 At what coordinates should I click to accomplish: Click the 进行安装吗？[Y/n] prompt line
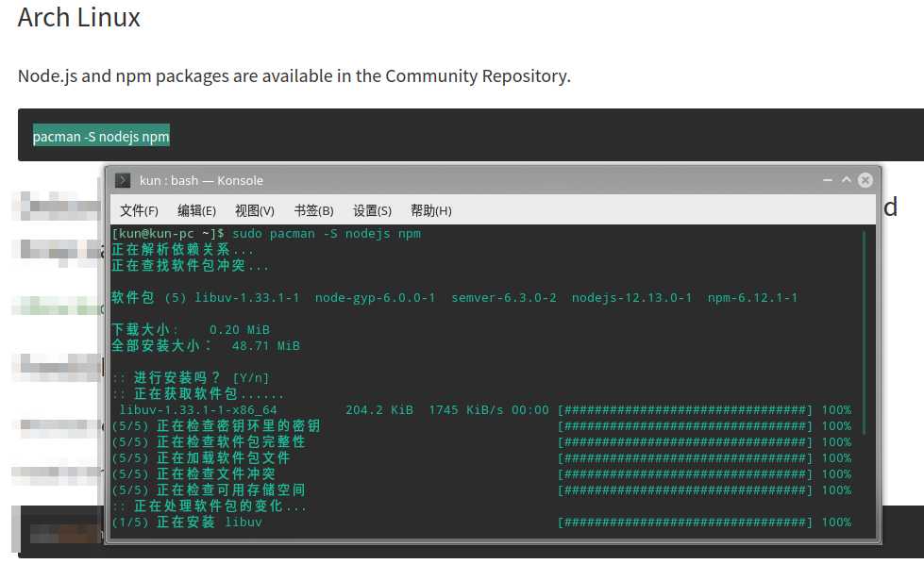pyautogui.click(x=191, y=377)
